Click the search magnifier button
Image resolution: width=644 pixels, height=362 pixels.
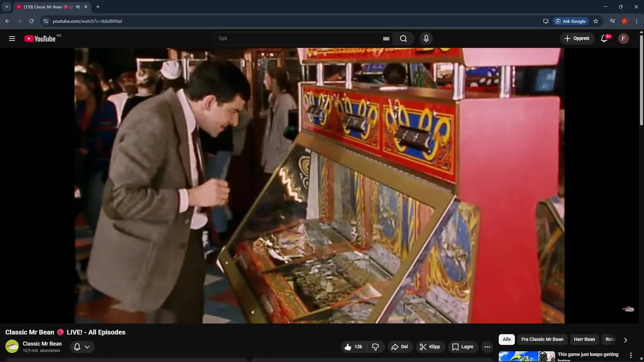click(x=404, y=39)
